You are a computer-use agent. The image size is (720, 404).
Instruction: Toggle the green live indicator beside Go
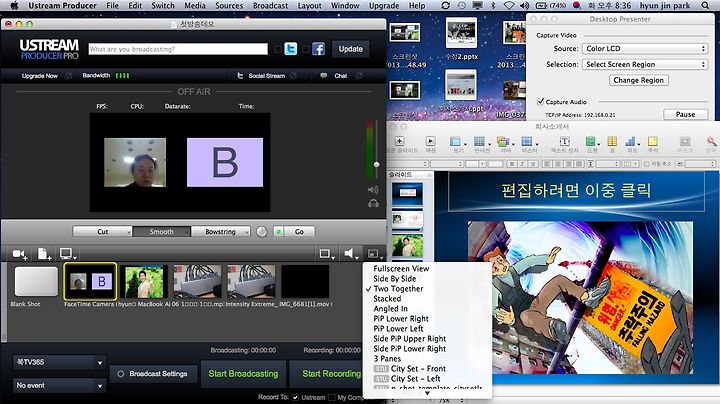click(278, 232)
